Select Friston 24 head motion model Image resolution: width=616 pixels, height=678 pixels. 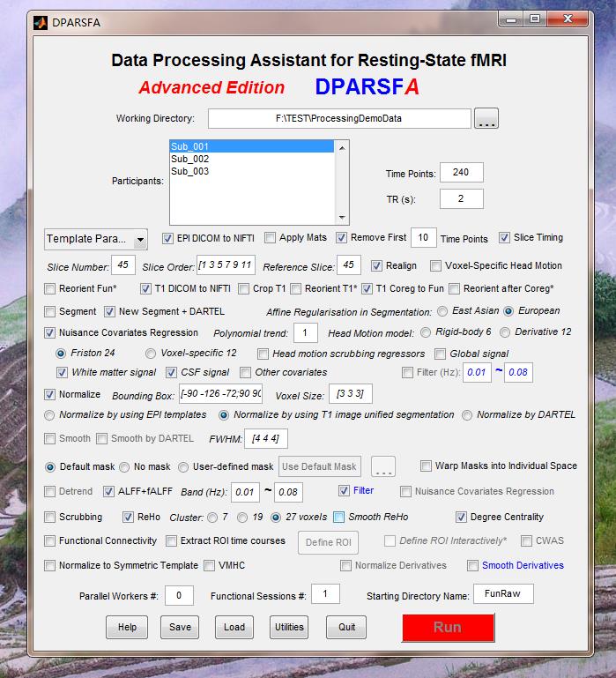click(x=61, y=354)
